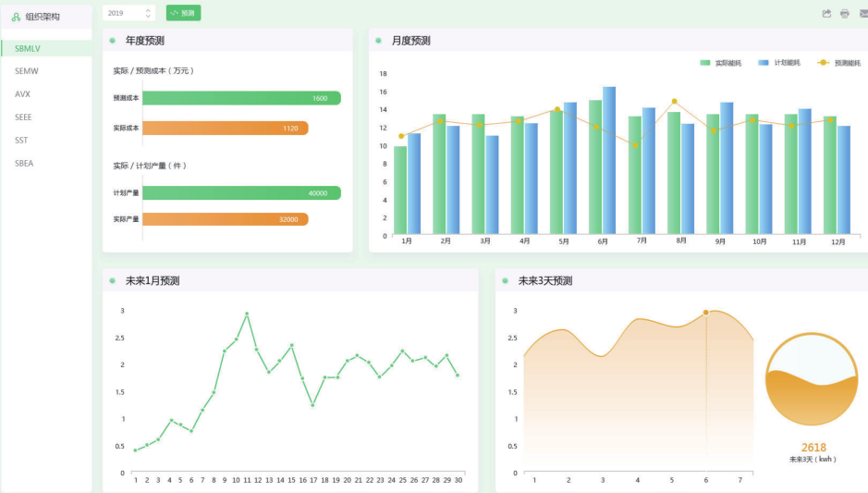Click the orange 实际成本 1120 bar
Screen dimensions: 868x493
pos(225,129)
